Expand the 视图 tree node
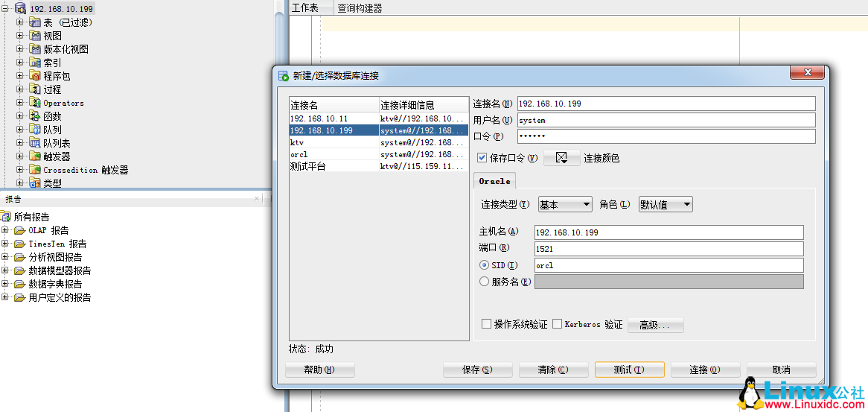The height and width of the screenshot is (412, 868). pos(20,36)
